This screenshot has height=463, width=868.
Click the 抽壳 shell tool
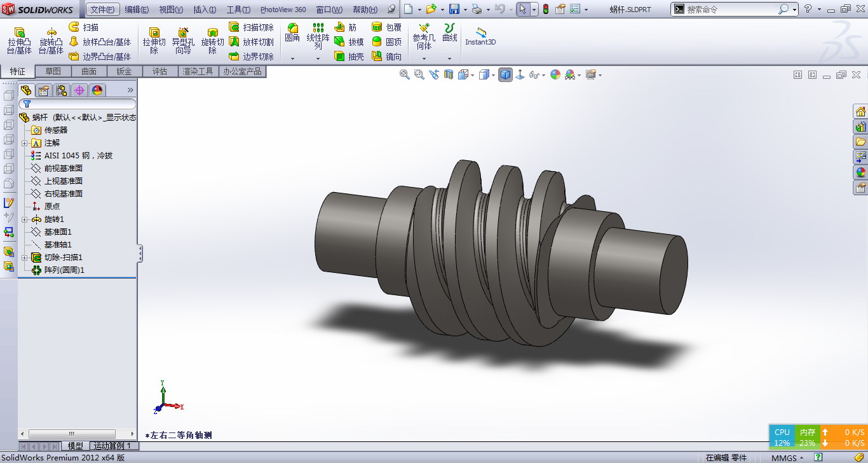pyautogui.click(x=349, y=57)
